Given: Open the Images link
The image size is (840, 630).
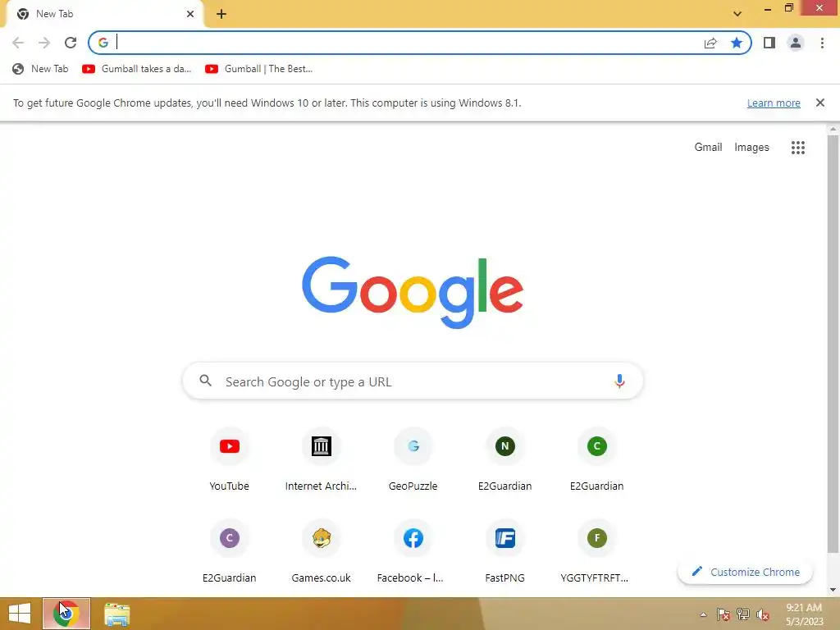Looking at the screenshot, I should (x=751, y=147).
